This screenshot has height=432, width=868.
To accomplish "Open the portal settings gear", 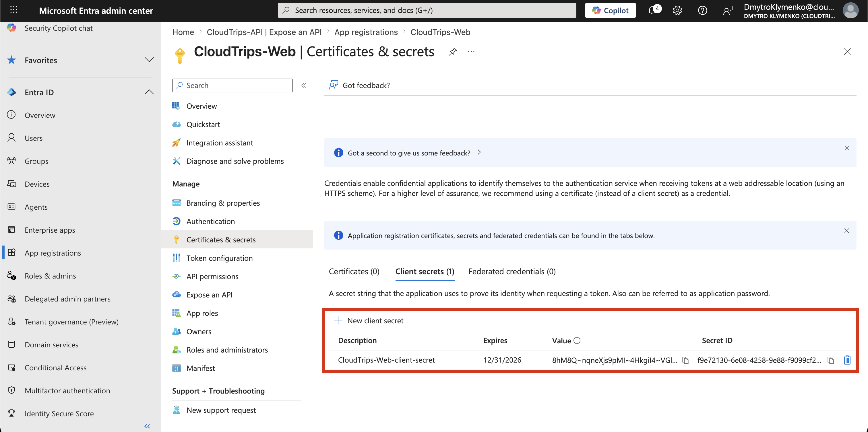I will pos(677,10).
